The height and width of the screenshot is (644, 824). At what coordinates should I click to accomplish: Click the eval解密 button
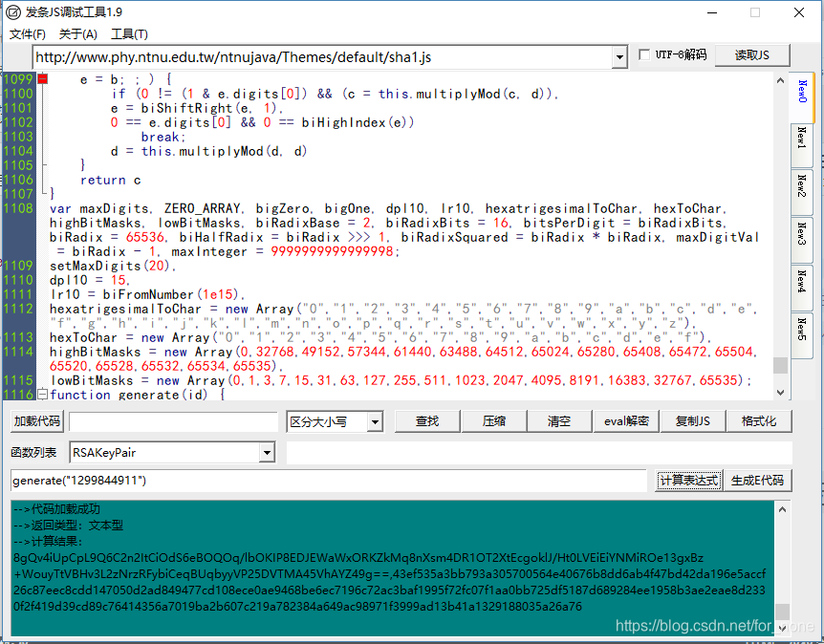click(x=626, y=421)
